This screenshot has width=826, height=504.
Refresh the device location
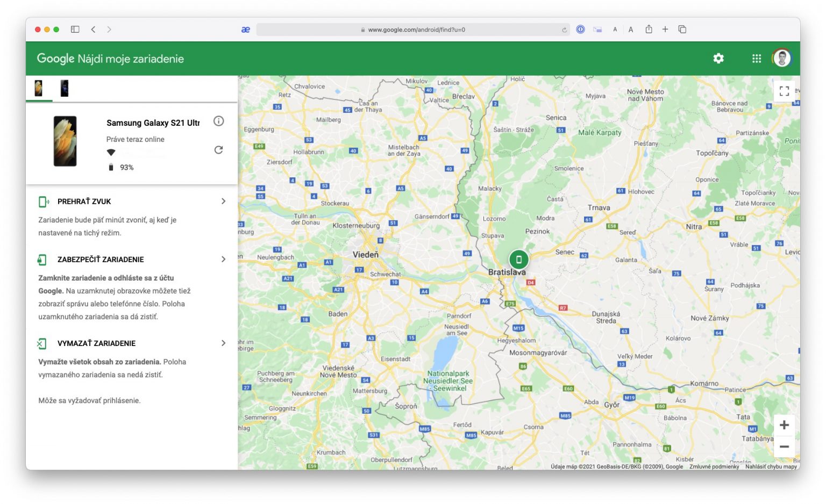[218, 150]
